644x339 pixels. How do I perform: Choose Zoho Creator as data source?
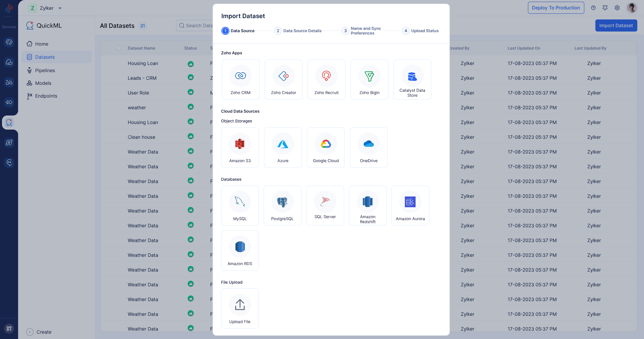[283, 79]
